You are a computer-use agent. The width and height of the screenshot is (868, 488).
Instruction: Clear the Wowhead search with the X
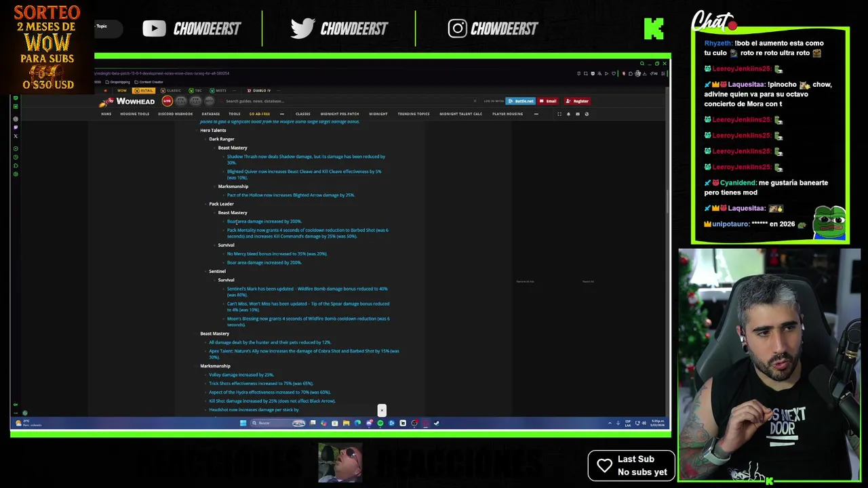pyautogui.click(x=475, y=101)
